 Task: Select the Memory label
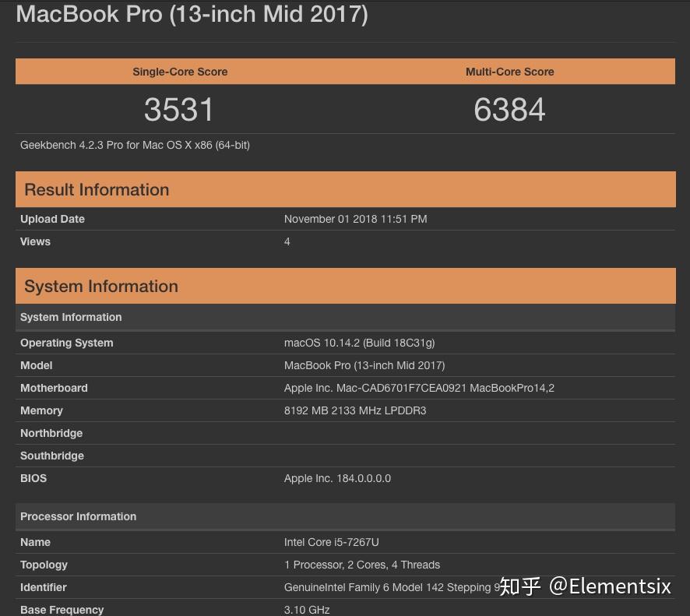(41, 410)
